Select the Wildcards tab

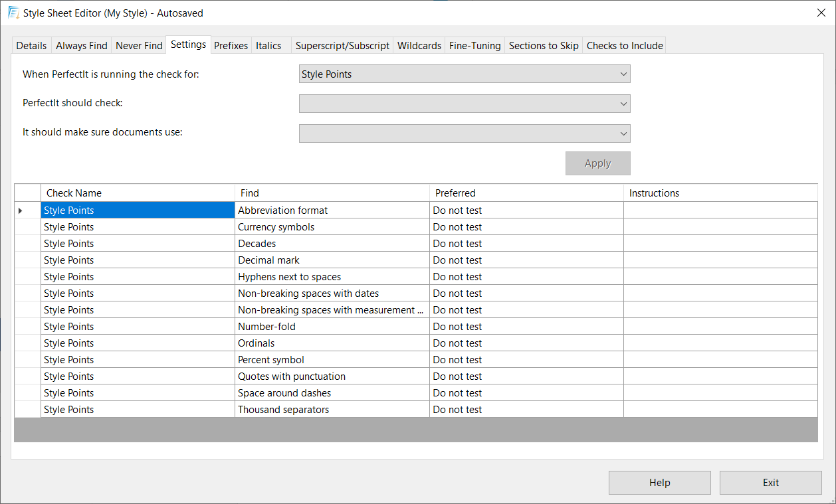pos(419,46)
